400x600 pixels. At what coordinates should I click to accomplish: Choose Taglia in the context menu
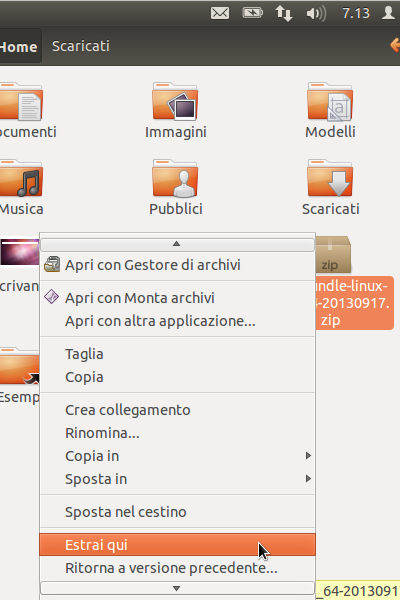177,354
